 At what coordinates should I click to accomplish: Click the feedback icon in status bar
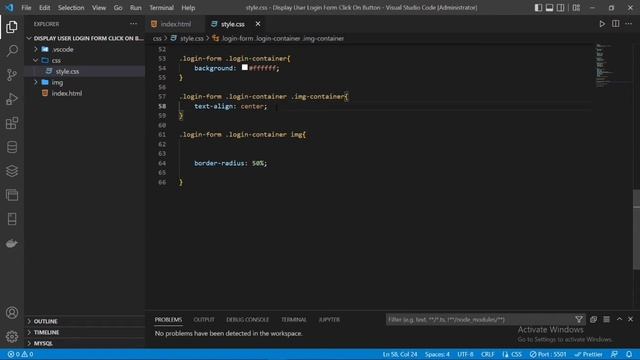point(614,354)
